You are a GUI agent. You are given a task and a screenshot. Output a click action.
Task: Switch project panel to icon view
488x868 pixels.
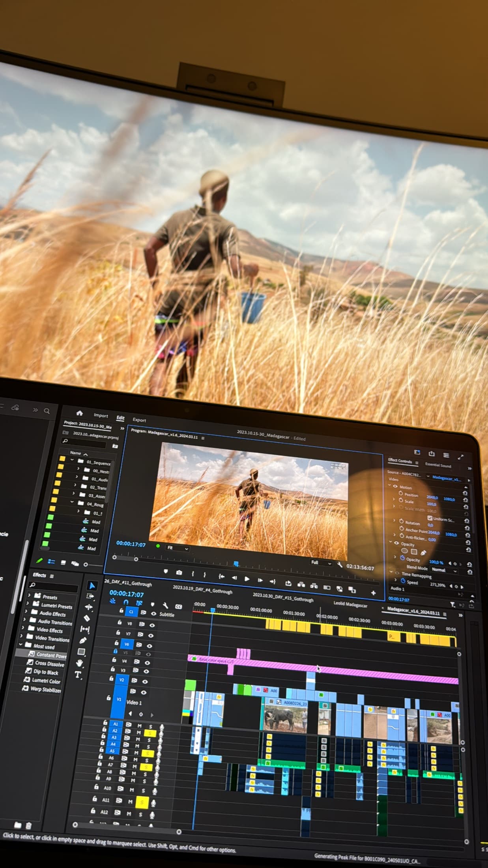[63, 563]
